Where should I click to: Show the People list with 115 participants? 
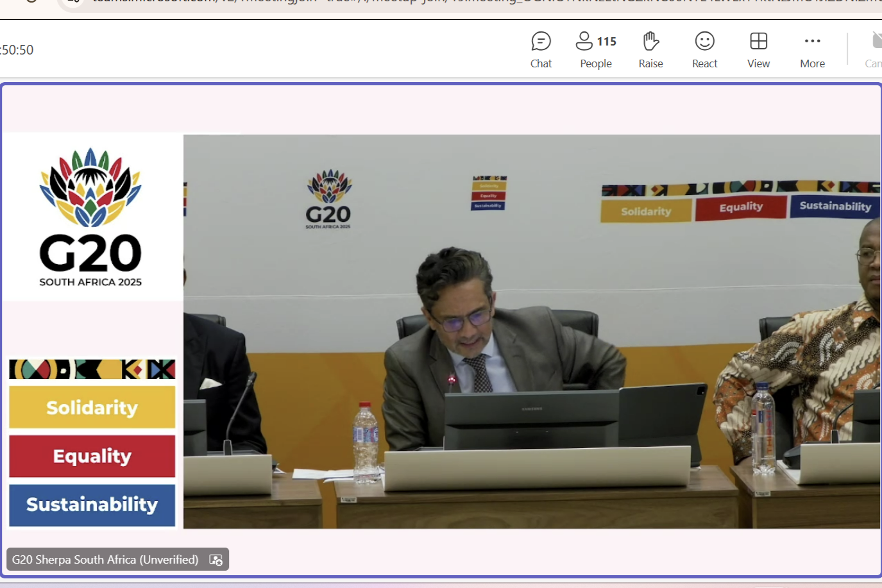point(596,50)
